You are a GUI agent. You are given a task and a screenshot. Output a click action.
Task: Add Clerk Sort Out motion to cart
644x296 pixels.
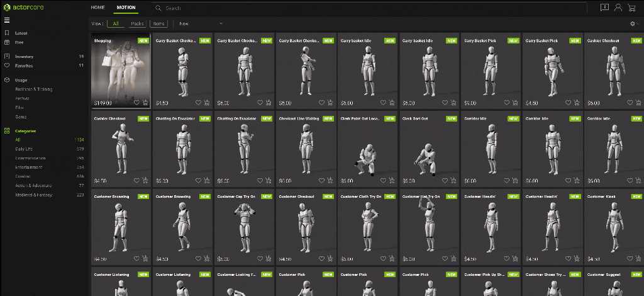[x=453, y=180]
